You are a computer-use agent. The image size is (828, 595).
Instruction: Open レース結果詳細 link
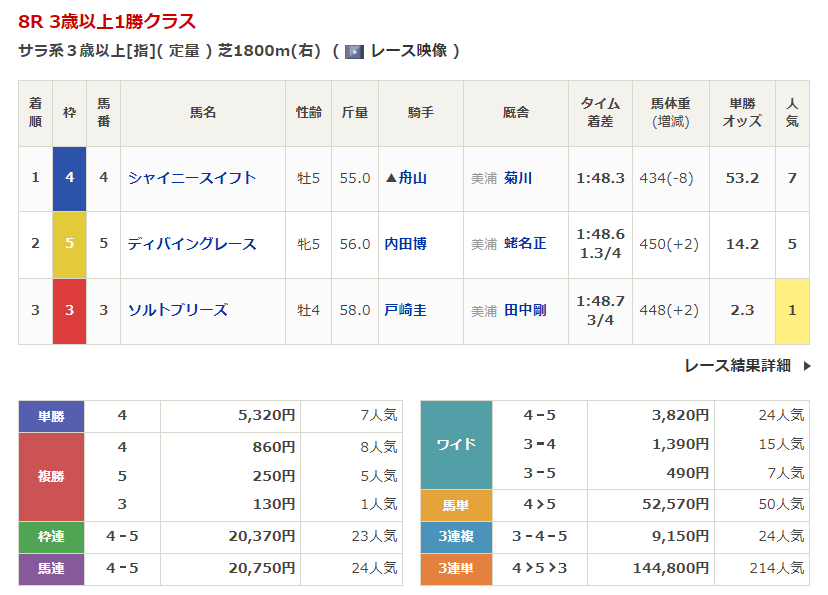tap(737, 365)
